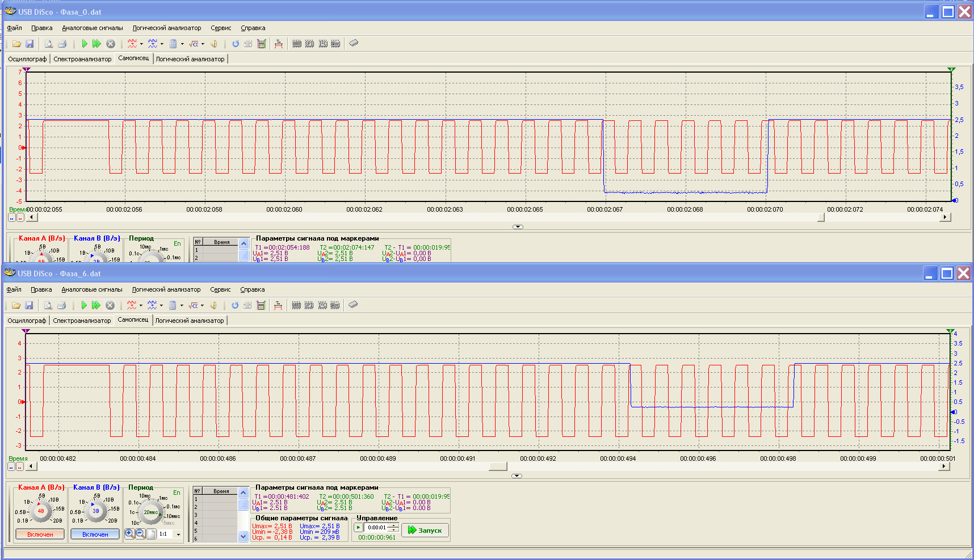974x560 pixels.
Task: Open Файл menu in Фаза_0 window
Action: click(x=14, y=28)
